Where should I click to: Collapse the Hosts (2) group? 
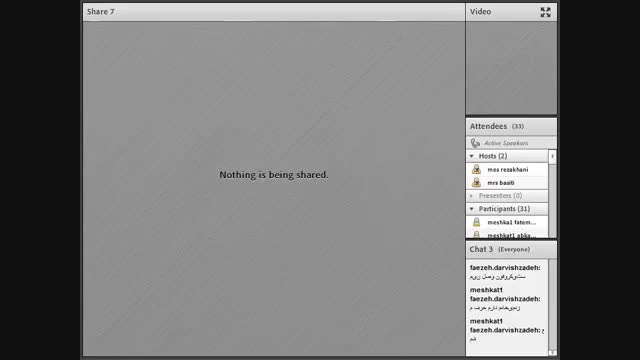471,156
